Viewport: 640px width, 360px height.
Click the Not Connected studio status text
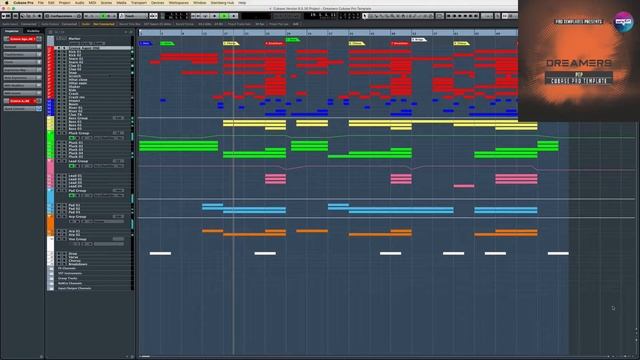(104, 24)
